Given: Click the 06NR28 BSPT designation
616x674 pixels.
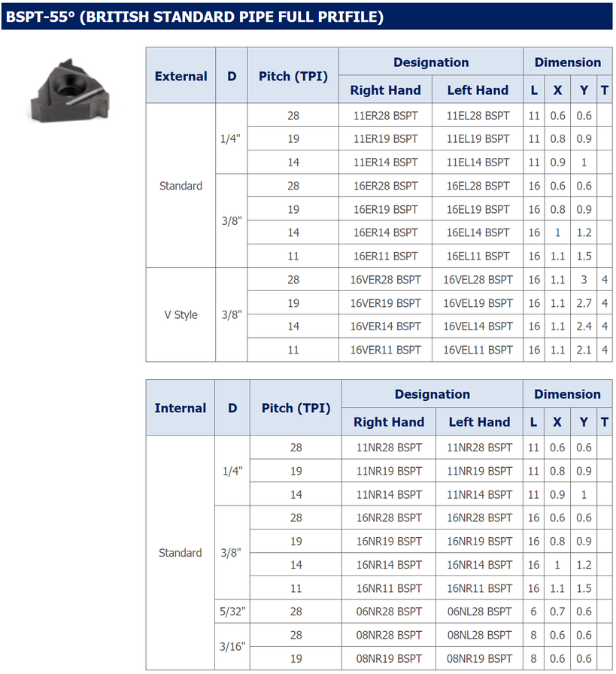Looking at the screenshot, I should pyautogui.click(x=389, y=612).
